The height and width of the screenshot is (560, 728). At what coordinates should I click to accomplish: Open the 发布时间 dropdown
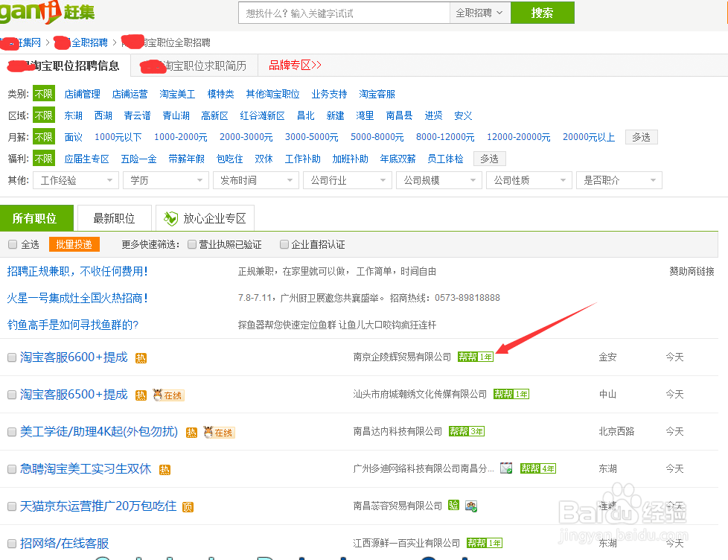[256, 180]
